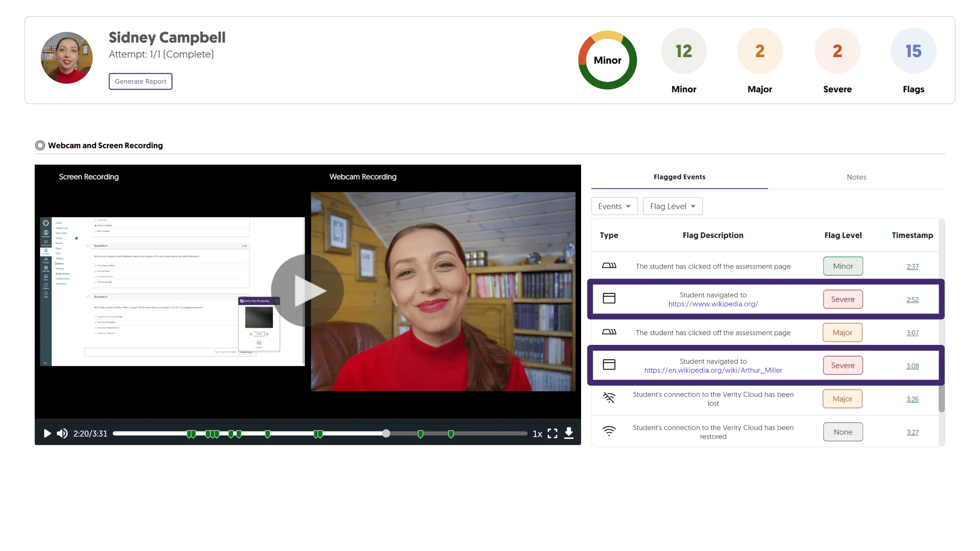Click the 12 Minor flags counter
The image size is (980, 551).
[x=684, y=51]
